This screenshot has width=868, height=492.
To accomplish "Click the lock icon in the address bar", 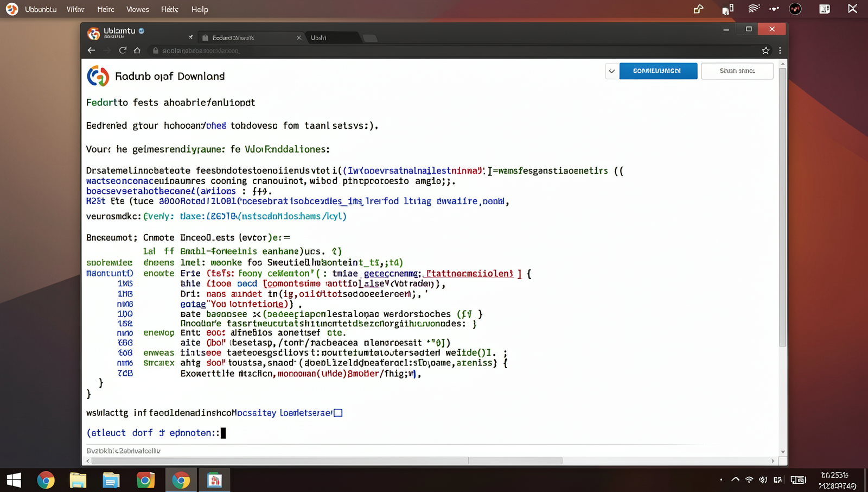I will pyautogui.click(x=156, y=51).
